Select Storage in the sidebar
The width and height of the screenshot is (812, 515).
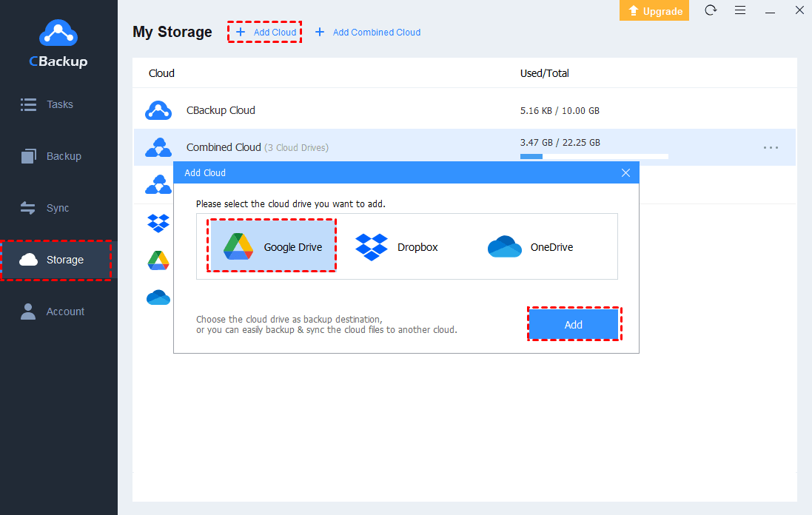point(58,260)
